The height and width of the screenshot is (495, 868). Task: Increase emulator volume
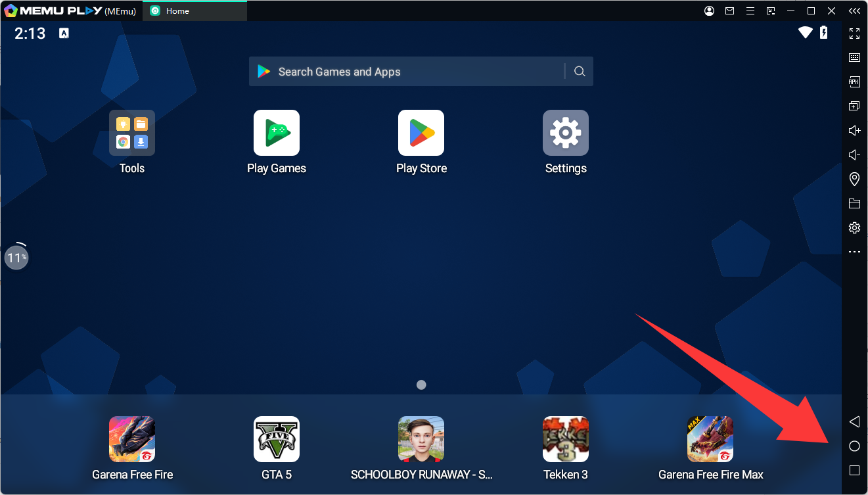(x=854, y=131)
